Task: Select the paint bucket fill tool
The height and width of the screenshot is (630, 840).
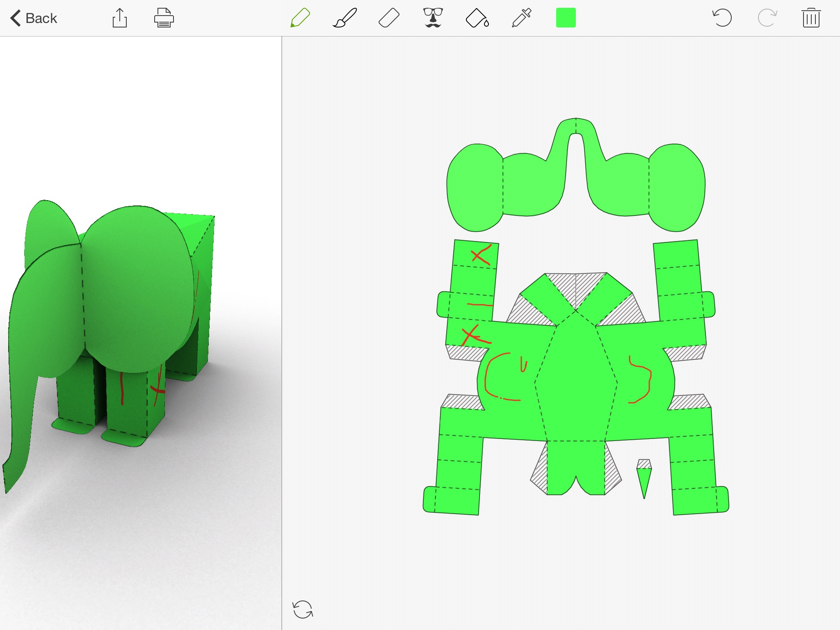Action: pyautogui.click(x=477, y=18)
